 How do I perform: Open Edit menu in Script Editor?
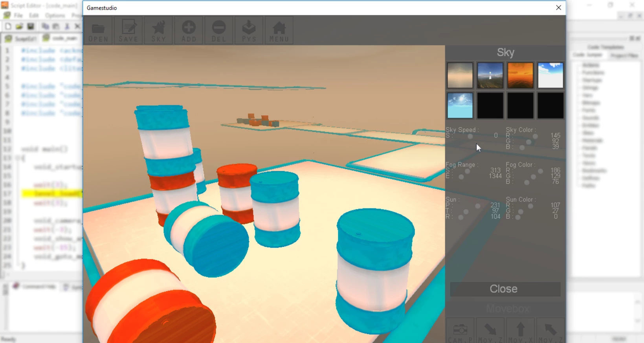pos(34,15)
